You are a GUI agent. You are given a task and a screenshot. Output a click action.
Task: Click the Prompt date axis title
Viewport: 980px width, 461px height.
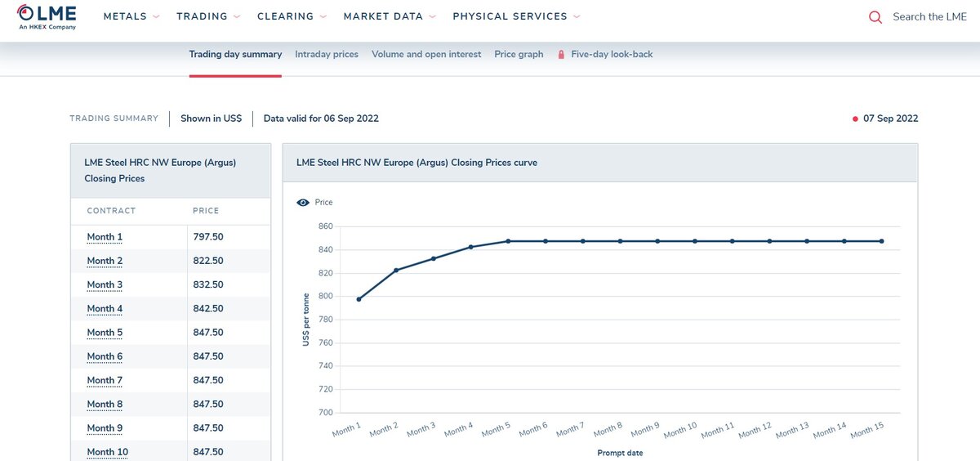tap(620, 453)
